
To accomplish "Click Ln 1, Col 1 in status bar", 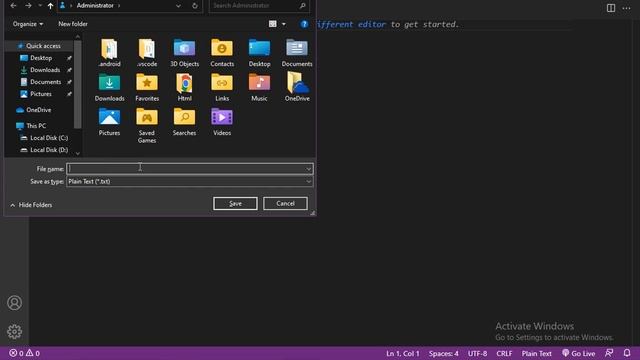I will click(x=403, y=353).
